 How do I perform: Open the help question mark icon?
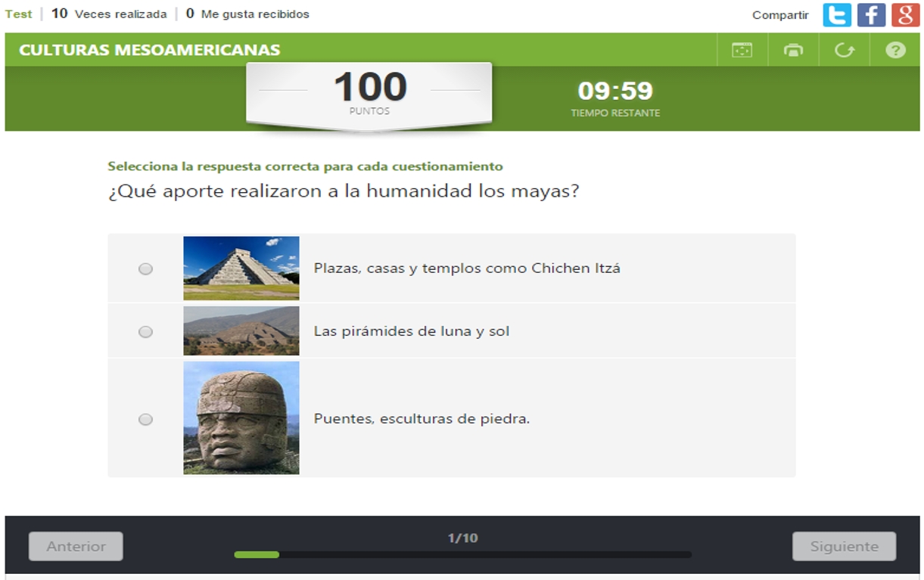coord(895,51)
